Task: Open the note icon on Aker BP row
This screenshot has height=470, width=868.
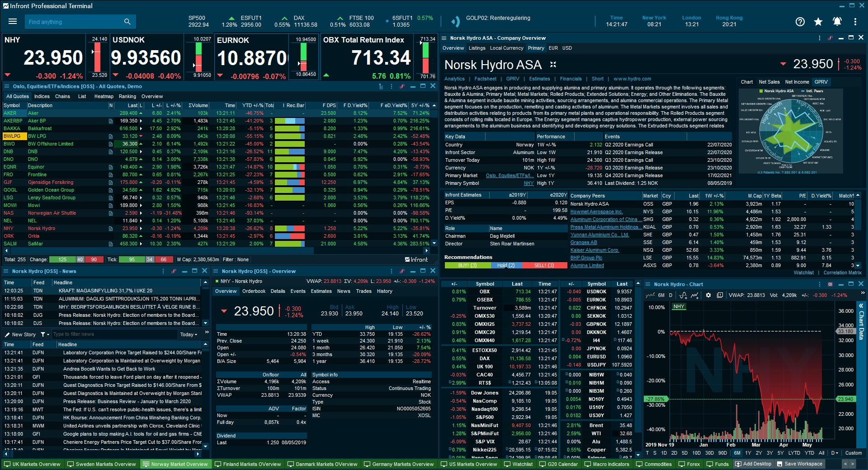Action: coord(111,121)
